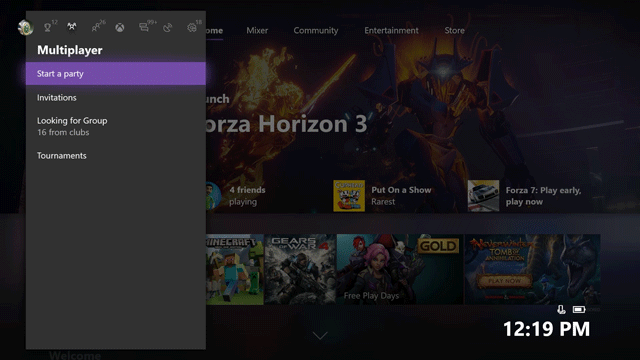The height and width of the screenshot is (360, 640).
Task: Open the People friends icon
Action: coord(96,27)
